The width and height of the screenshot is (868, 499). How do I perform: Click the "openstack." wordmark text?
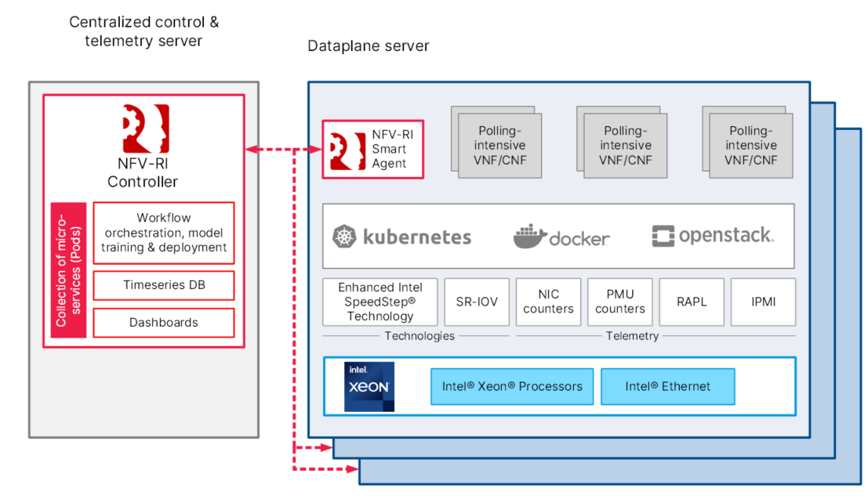point(727,235)
